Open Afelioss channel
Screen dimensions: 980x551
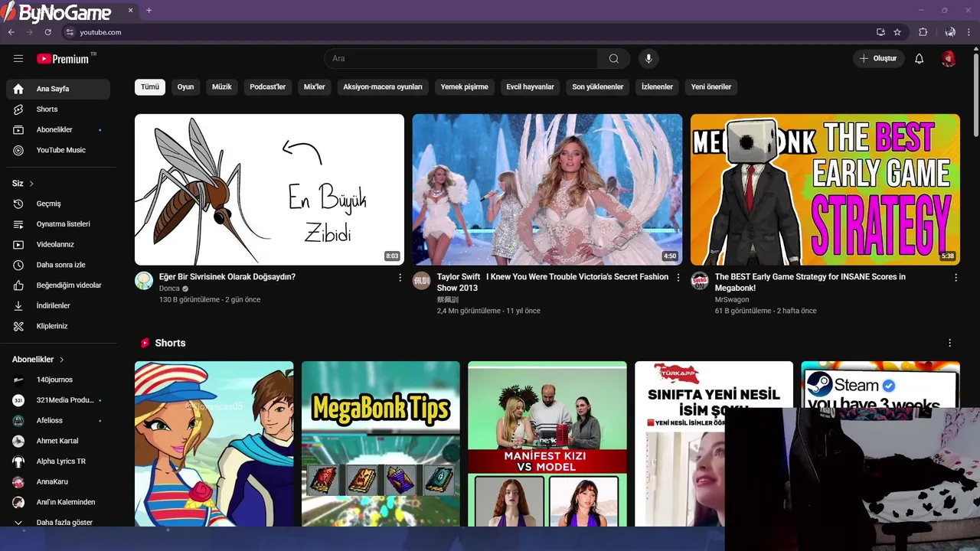tap(58, 421)
